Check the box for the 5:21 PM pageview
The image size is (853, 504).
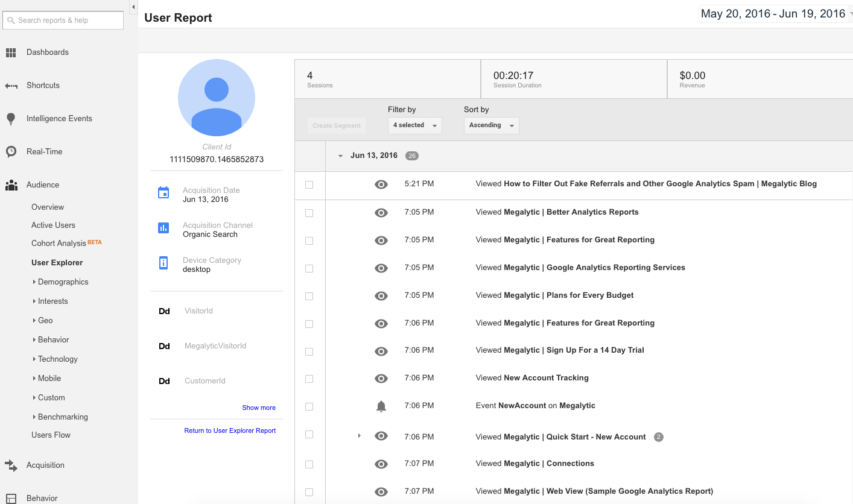[309, 185]
